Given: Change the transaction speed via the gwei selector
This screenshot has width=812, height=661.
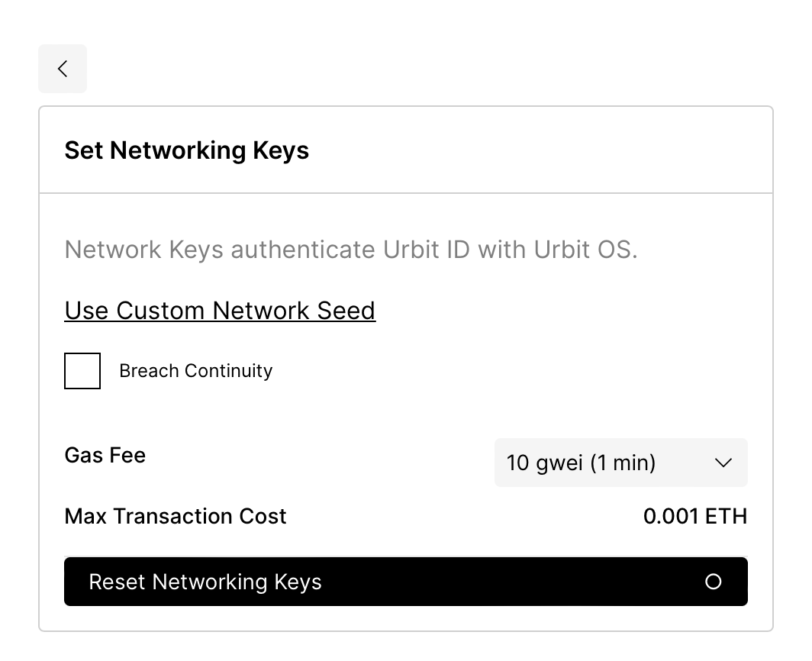Looking at the screenshot, I should [620, 463].
